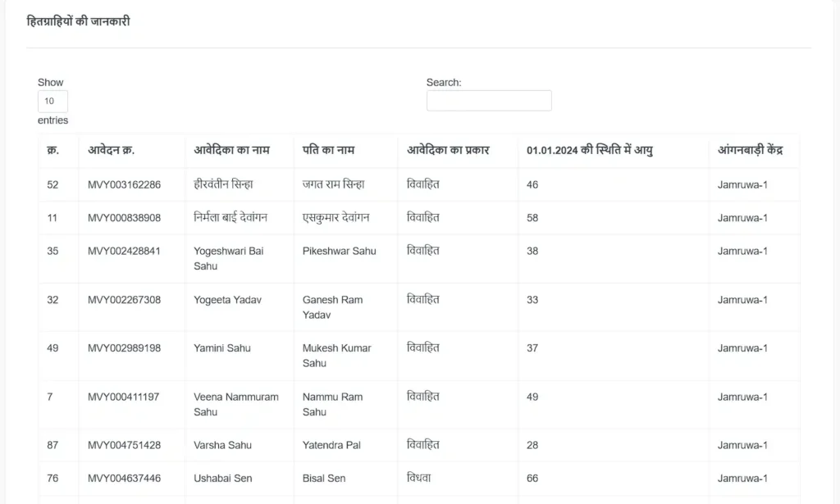Screen dimensions: 840x504
Task: Select application number MVY003162286
Action: [x=125, y=184]
